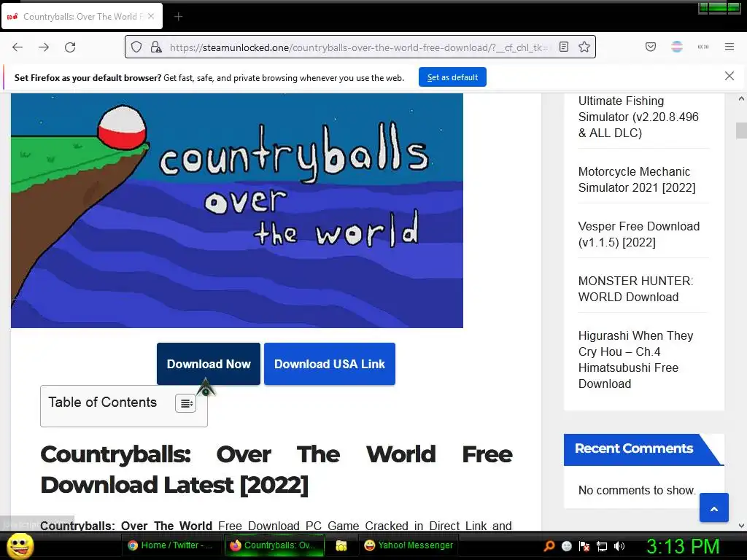Open the folder icon in the taskbar
Image resolution: width=747 pixels, height=560 pixels.
point(341,545)
